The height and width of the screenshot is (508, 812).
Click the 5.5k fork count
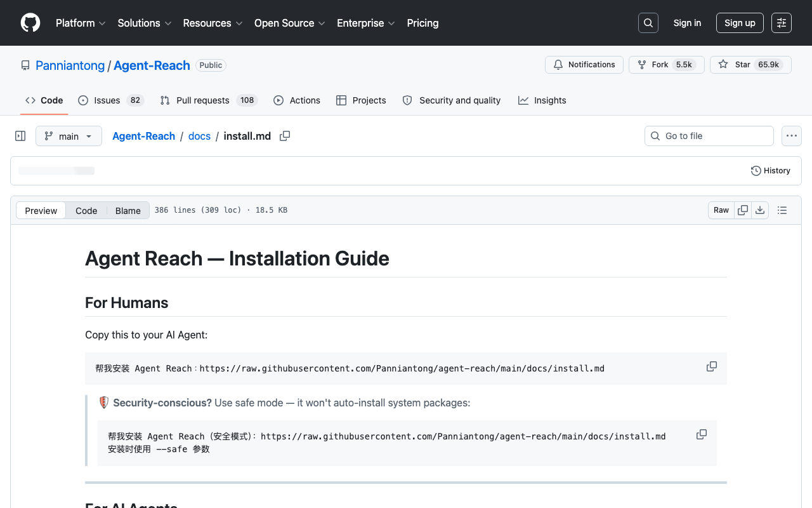[x=684, y=65]
